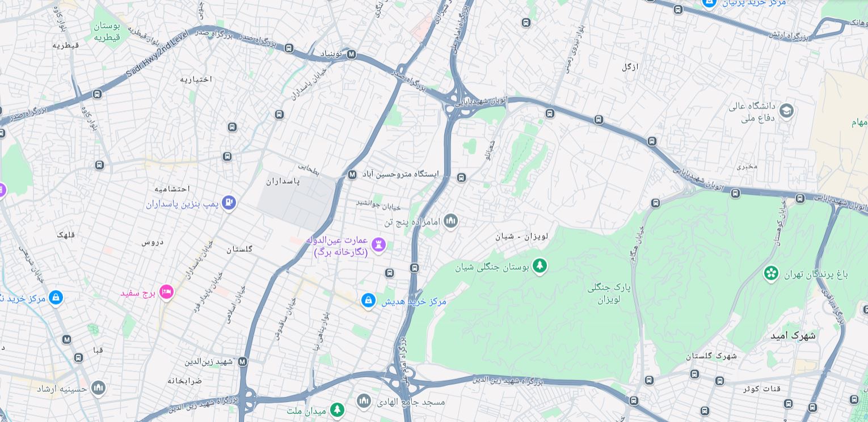This screenshot has width=868, height=422.
Task: Select the Shahrak Omid (شهرک امید) neighborhood label
Action: pos(793,336)
